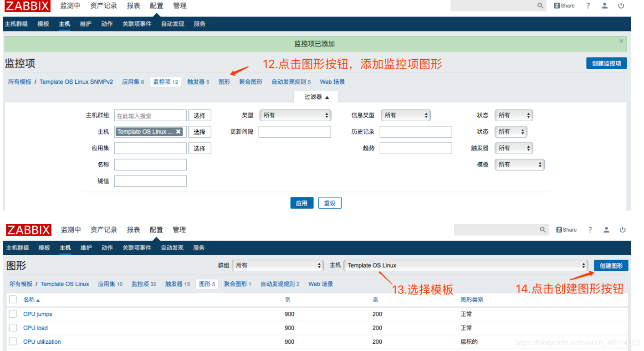Viewport: 644px width, 351px height.
Task: Open 信息类型 dropdown in filter
Action: pyautogui.click(x=405, y=115)
